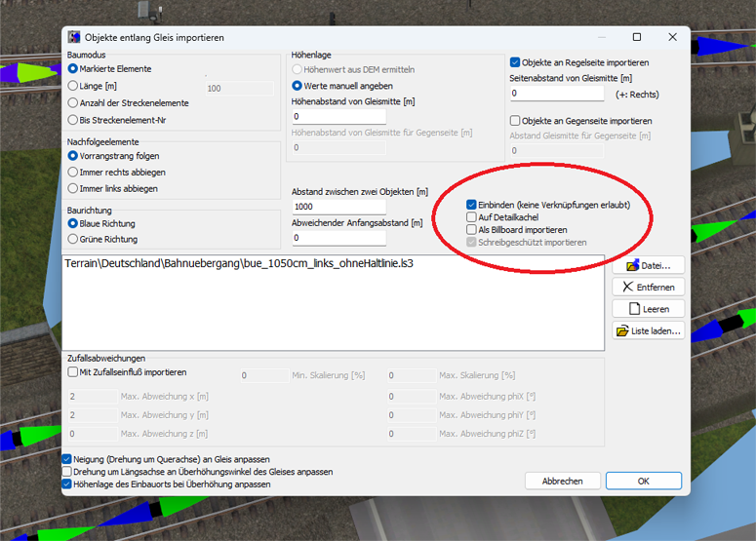Click the Datei... file browse button
The image size is (756, 541).
click(x=648, y=265)
